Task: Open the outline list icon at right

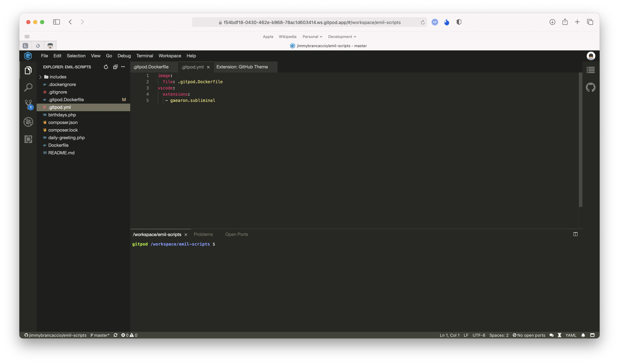Action: click(x=591, y=70)
